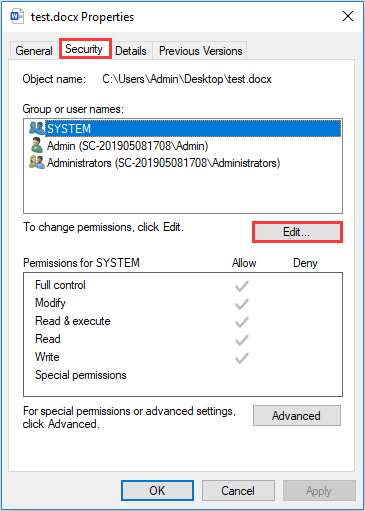Open the Previous Versions tab

pyautogui.click(x=201, y=51)
